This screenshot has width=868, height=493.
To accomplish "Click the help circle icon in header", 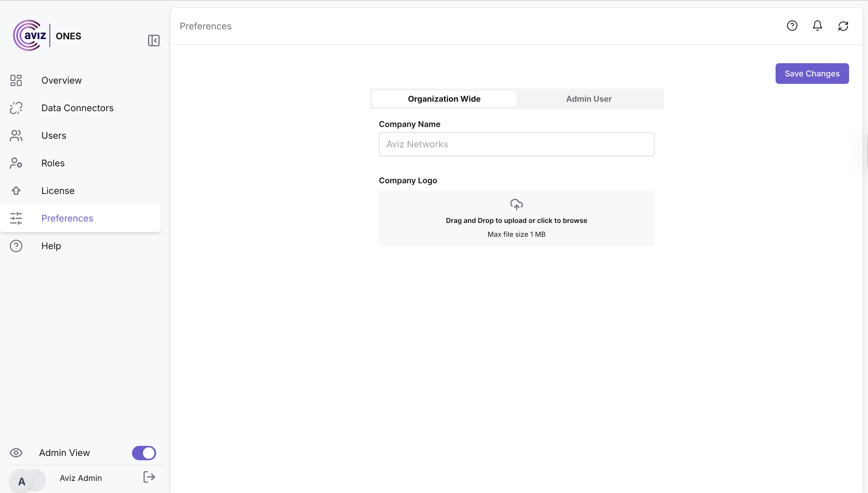I will (x=792, y=26).
